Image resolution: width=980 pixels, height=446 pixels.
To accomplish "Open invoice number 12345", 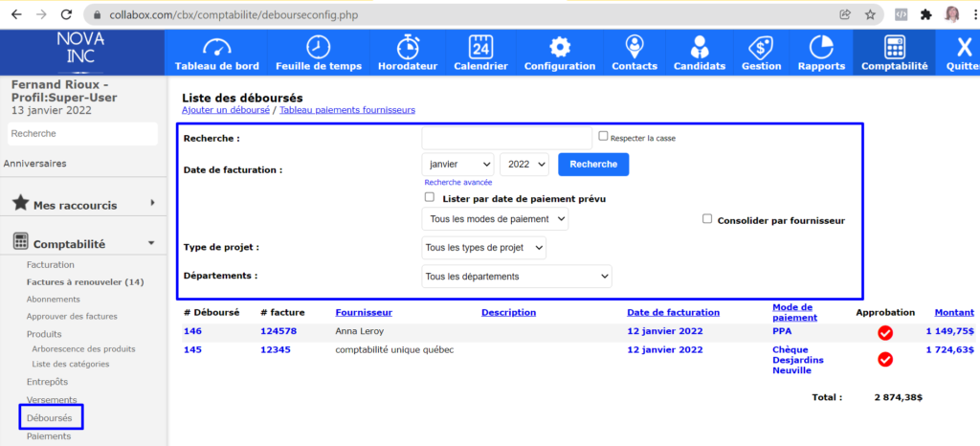I will (x=276, y=349).
